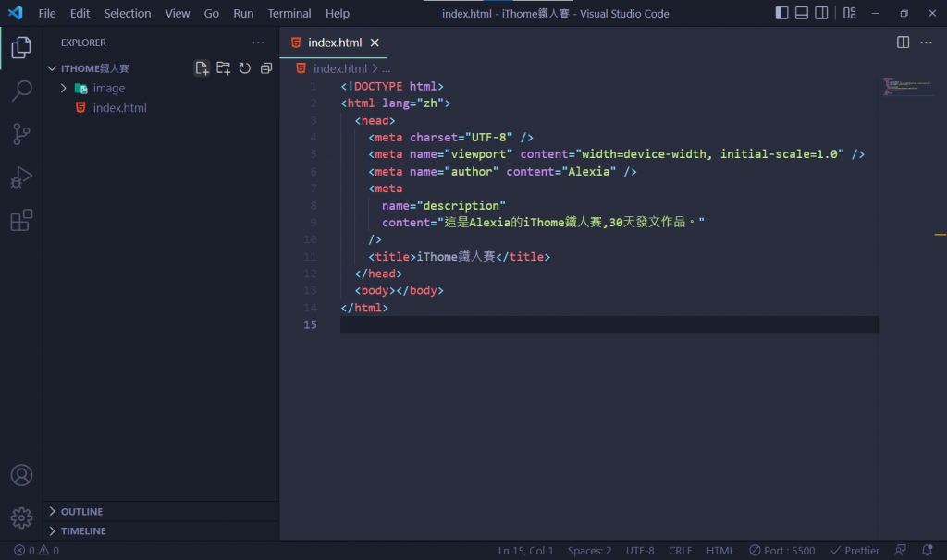This screenshot has height=560, width=947.
Task: Click the "description" attribute value text
Action: click(x=461, y=206)
